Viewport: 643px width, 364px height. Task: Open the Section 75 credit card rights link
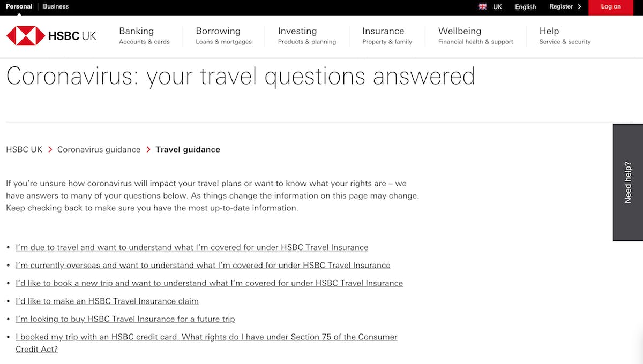point(206,337)
